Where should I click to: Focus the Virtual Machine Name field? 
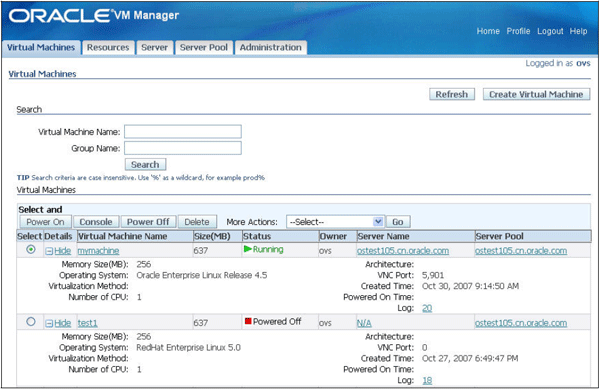click(183, 131)
